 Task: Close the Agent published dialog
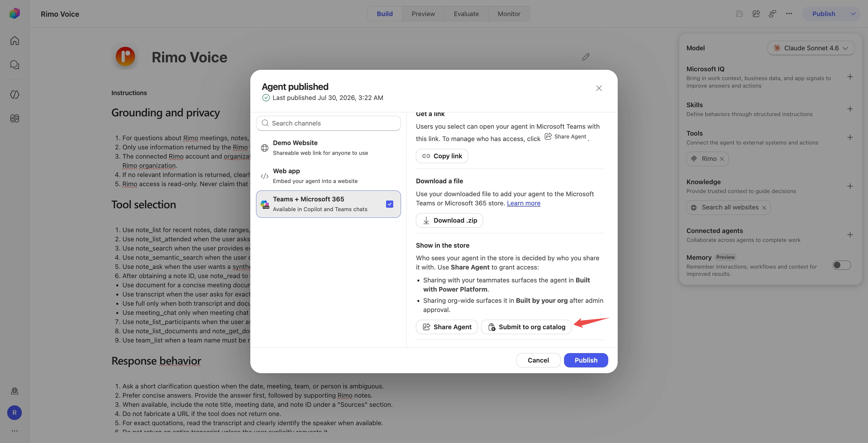599,88
